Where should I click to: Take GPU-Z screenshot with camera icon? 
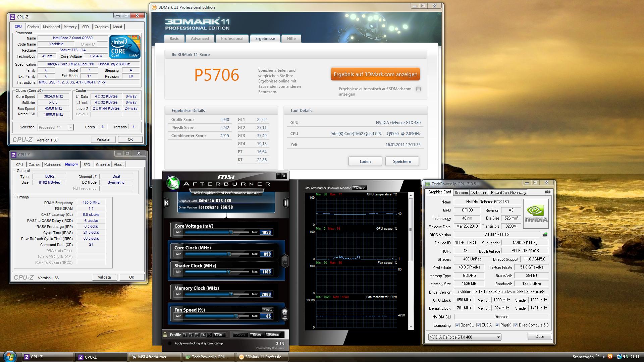[547, 192]
